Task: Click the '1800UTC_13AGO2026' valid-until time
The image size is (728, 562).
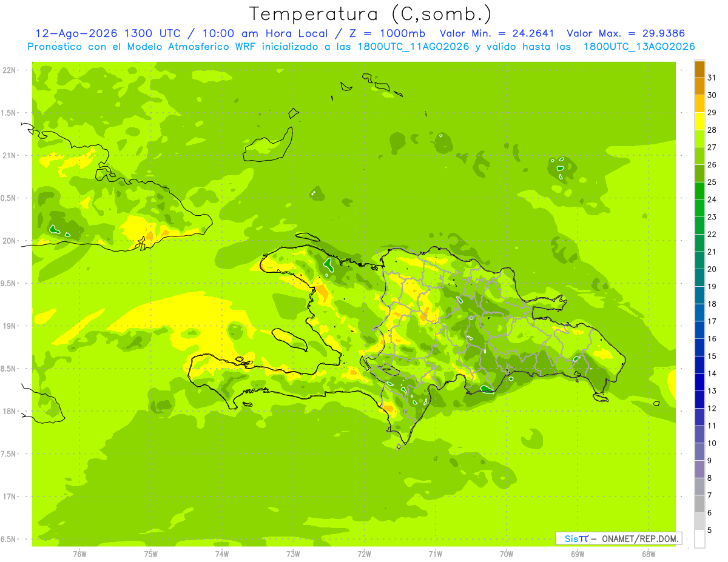Action: coord(639,47)
